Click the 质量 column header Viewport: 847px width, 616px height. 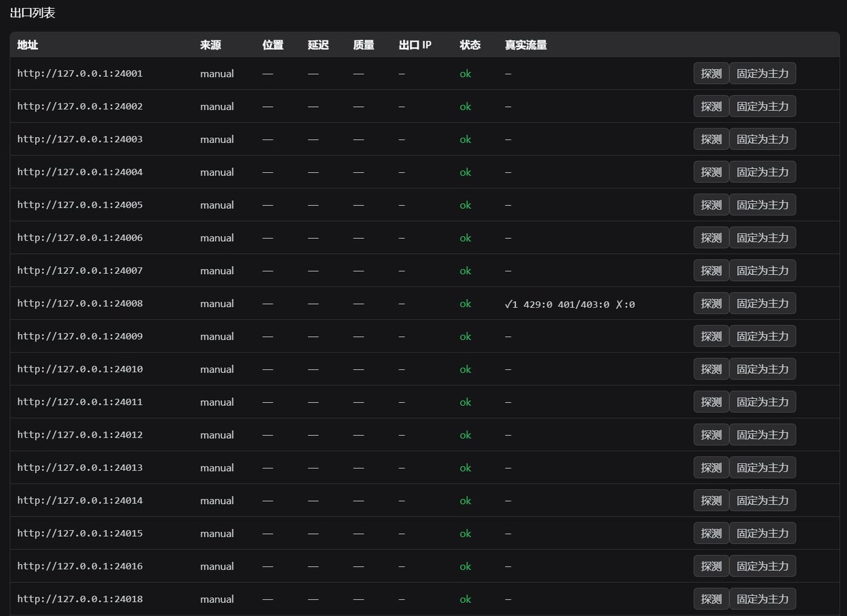click(x=364, y=45)
